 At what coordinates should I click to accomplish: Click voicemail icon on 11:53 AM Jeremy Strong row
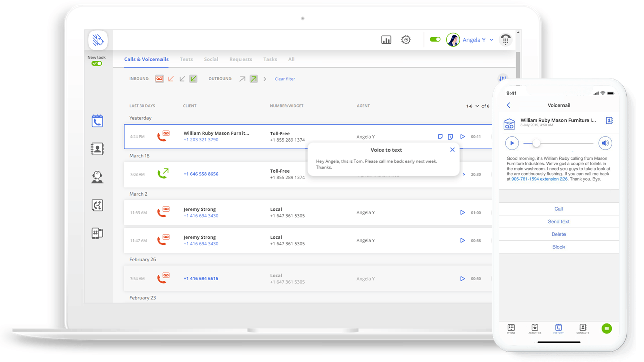pos(163,212)
